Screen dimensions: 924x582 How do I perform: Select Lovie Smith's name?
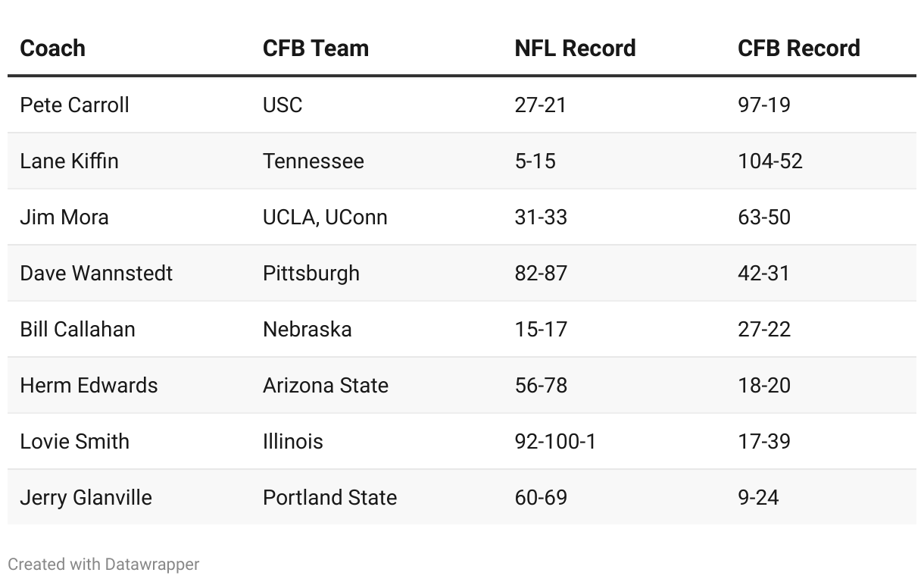tap(74, 441)
